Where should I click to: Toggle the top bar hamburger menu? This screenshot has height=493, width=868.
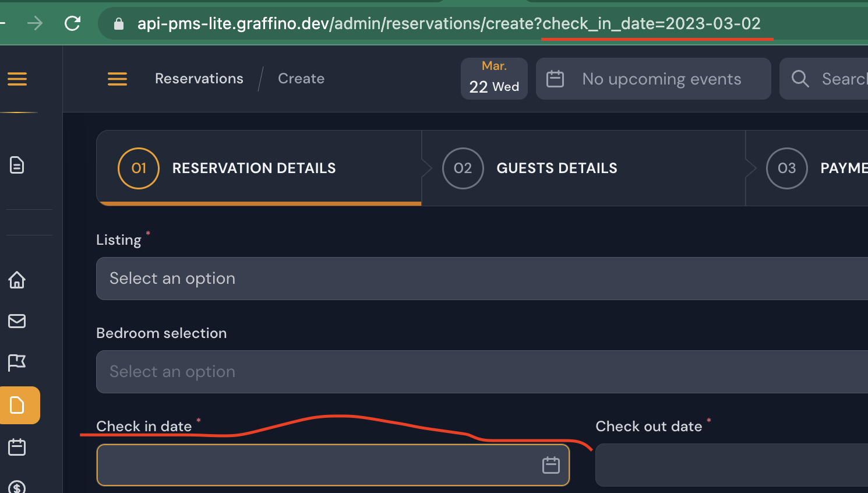[117, 79]
